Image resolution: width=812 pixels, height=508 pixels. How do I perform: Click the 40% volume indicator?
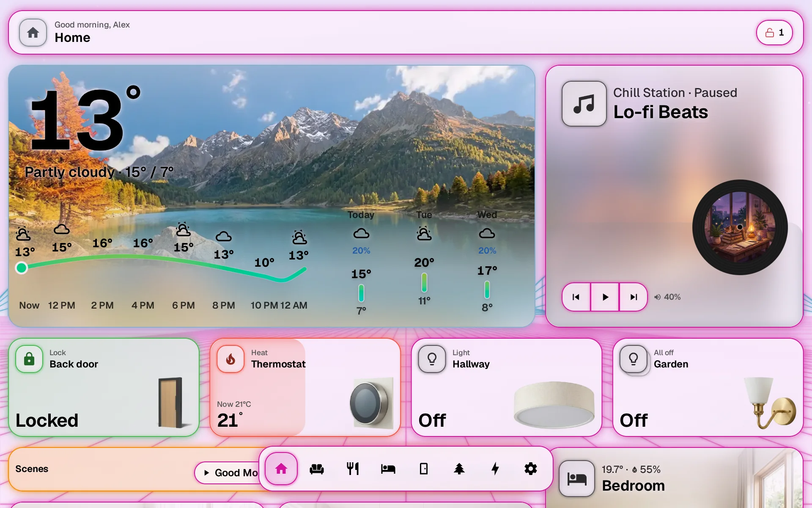click(667, 297)
